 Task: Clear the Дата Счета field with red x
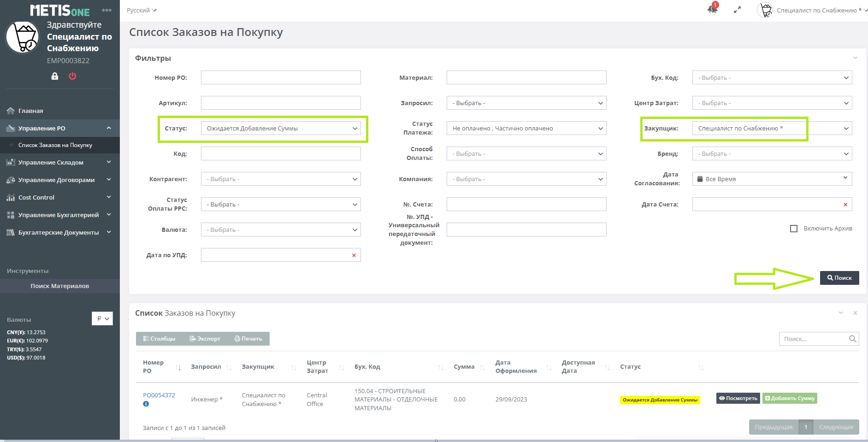tap(845, 205)
